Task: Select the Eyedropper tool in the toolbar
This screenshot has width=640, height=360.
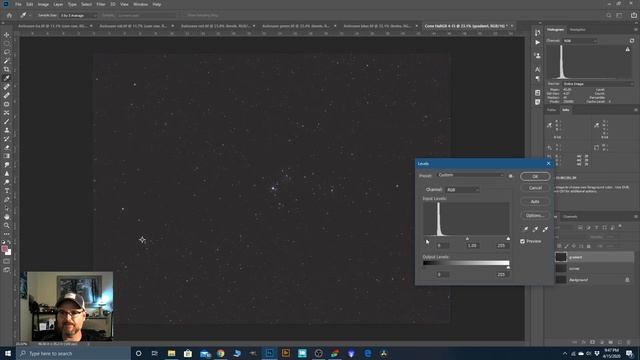Action: point(7,78)
